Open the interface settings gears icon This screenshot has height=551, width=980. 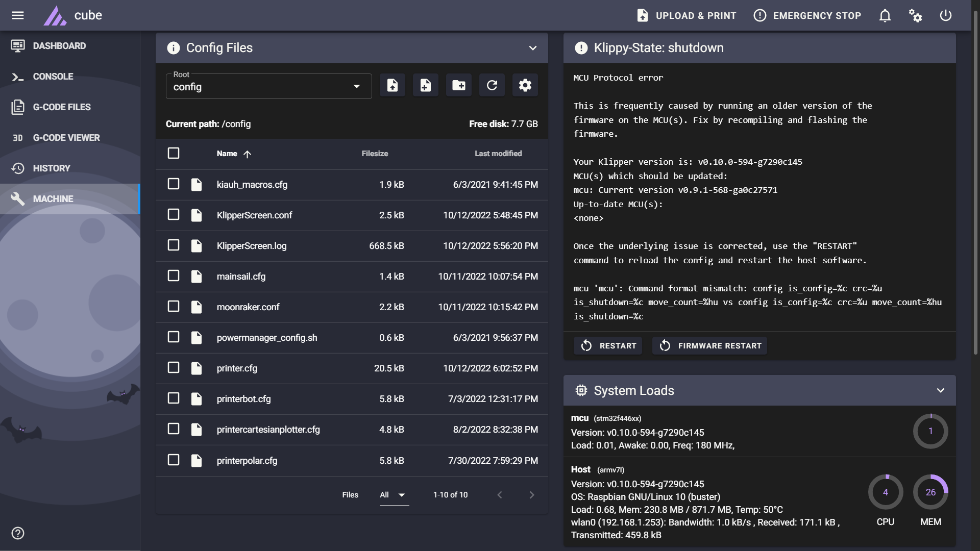click(x=915, y=15)
